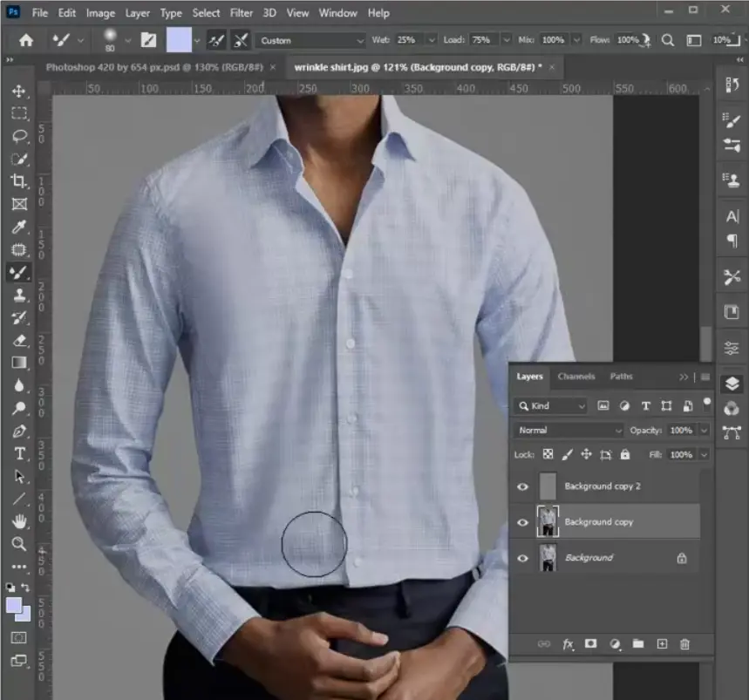Select the Pen tool
This screenshot has height=700, width=749.
click(x=19, y=432)
